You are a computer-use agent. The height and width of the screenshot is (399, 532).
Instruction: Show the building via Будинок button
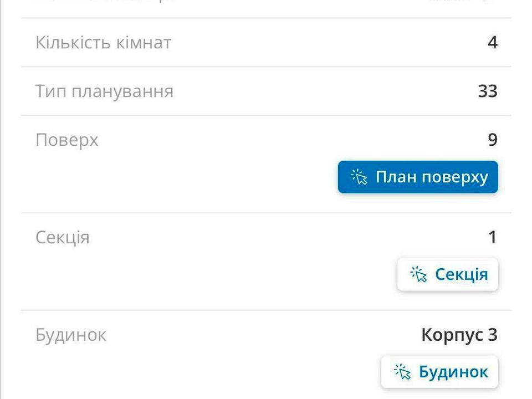tap(439, 372)
